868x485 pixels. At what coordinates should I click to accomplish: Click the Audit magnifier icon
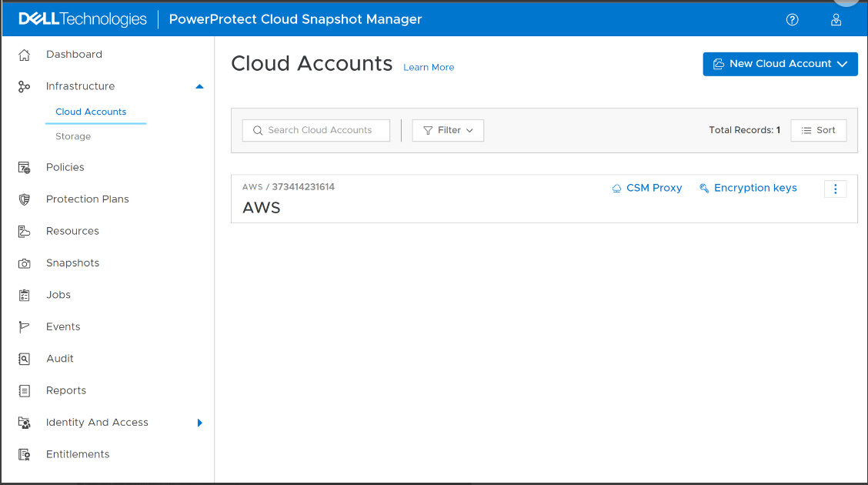coord(25,359)
